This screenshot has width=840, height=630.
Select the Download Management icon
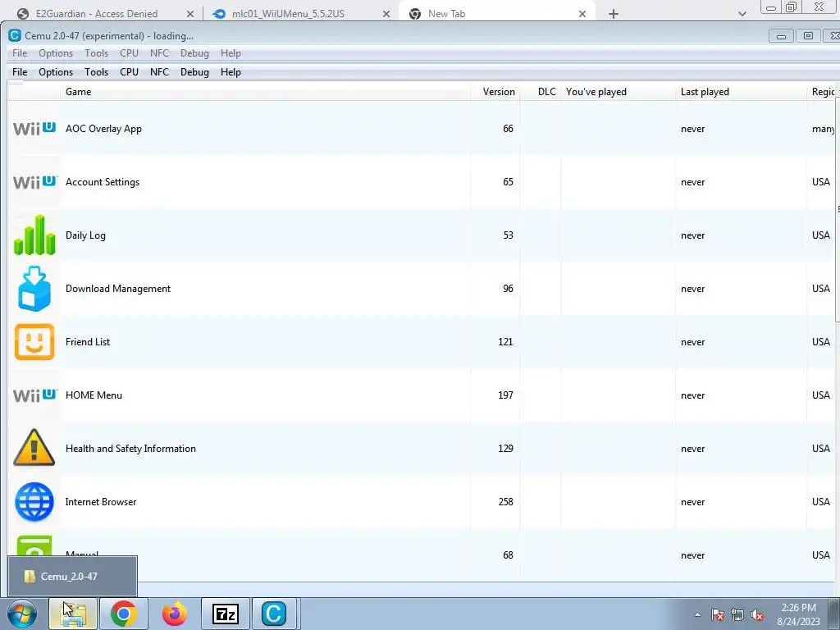click(34, 288)
